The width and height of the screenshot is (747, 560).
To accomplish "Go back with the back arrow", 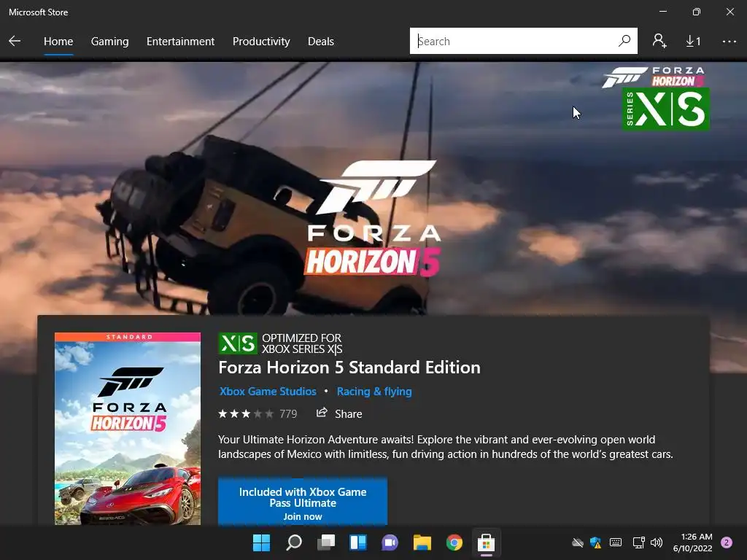I will click(x=15, y=41).
